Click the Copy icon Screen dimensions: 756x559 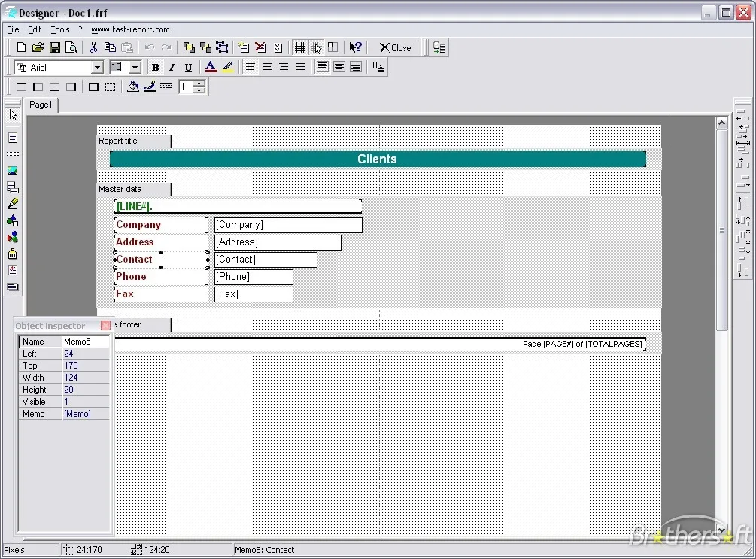110,47
